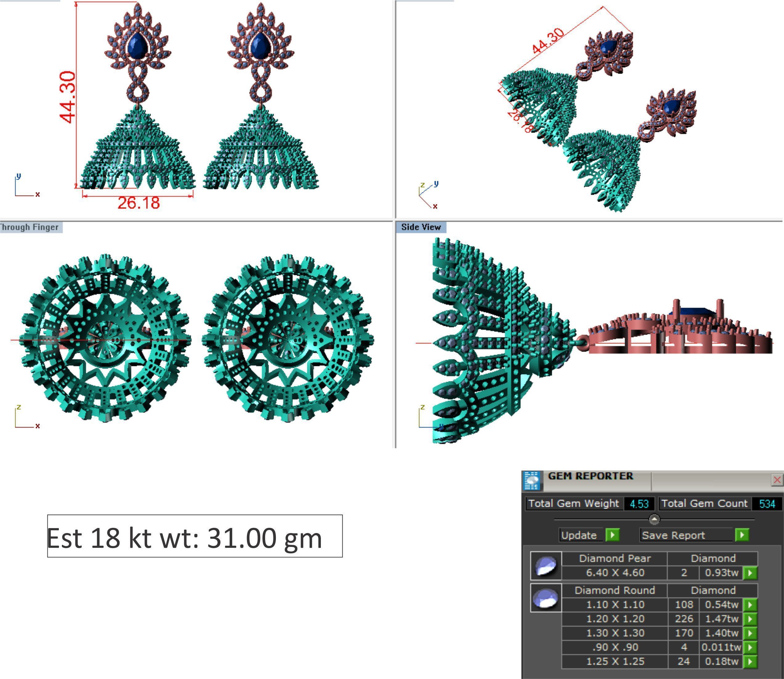This screenshot has height=679, width=784.
Task: Click the count cell showing 226
Action: [684, 619]
